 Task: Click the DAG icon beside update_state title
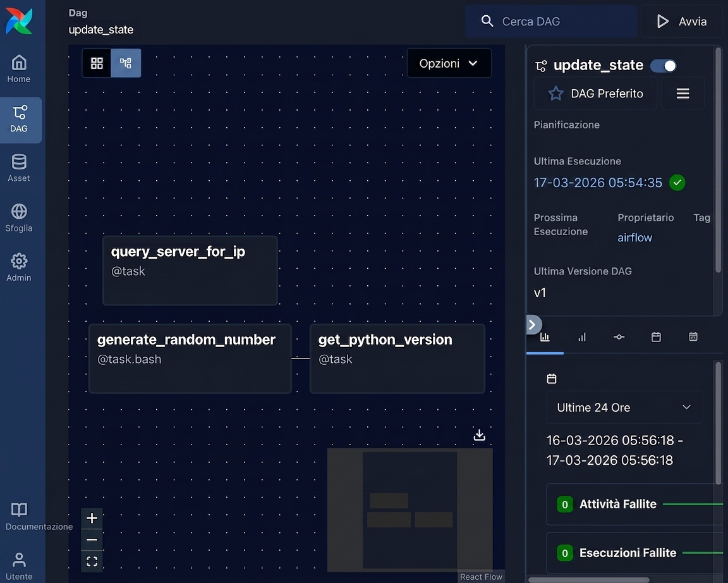pos(541,66)
